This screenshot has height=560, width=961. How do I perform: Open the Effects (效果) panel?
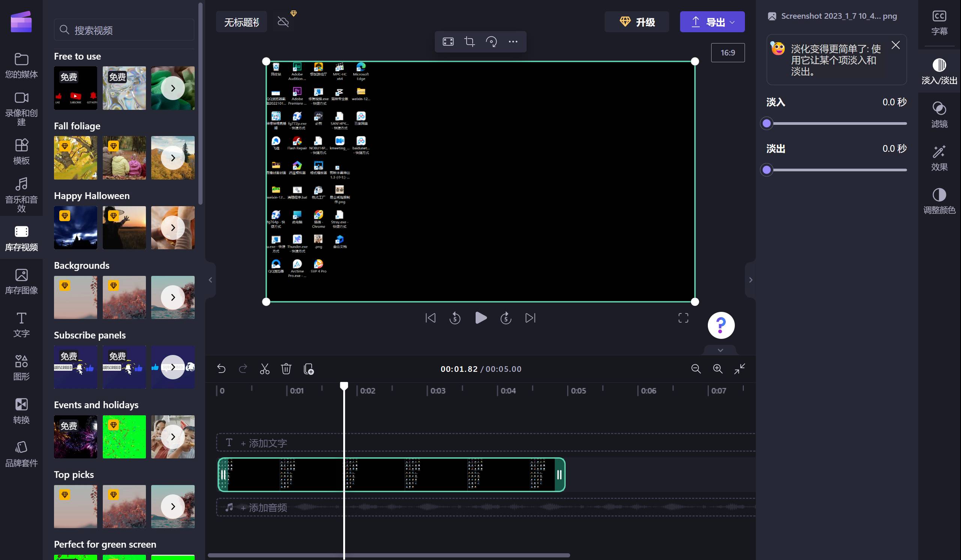click(x=939, y=158)
